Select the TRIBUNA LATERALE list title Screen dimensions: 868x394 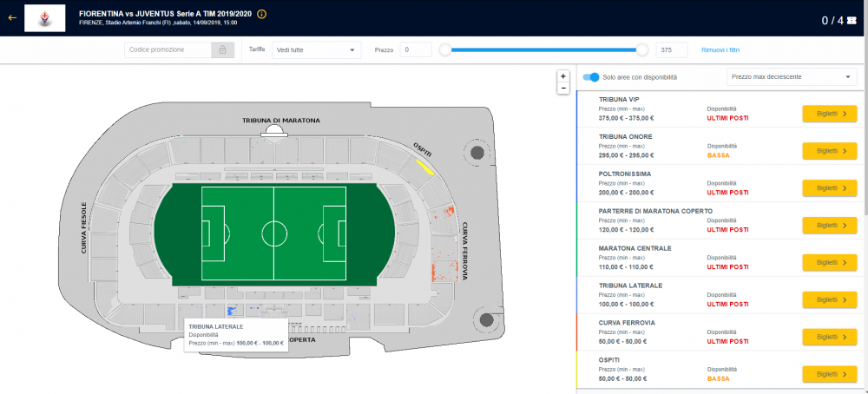[630, 286]
